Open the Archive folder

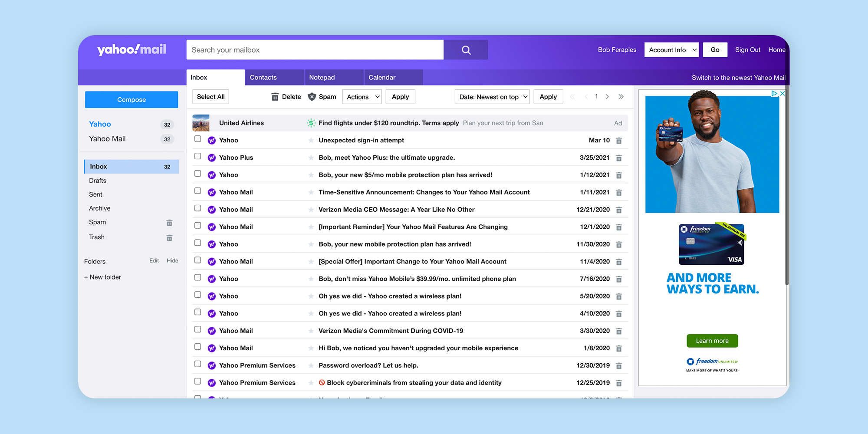pyautogui.click(x=100, y=208)
